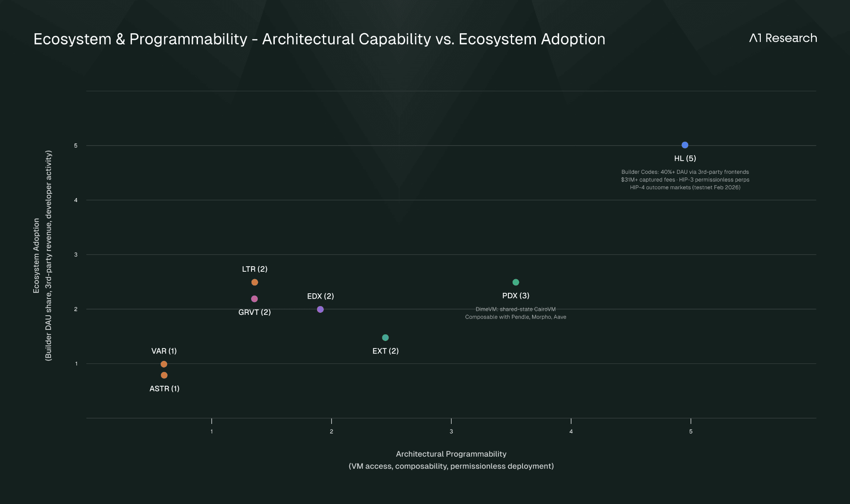Click the orange VAR data point
Screen dimensions: 850x504
click(x=164, y=364)
